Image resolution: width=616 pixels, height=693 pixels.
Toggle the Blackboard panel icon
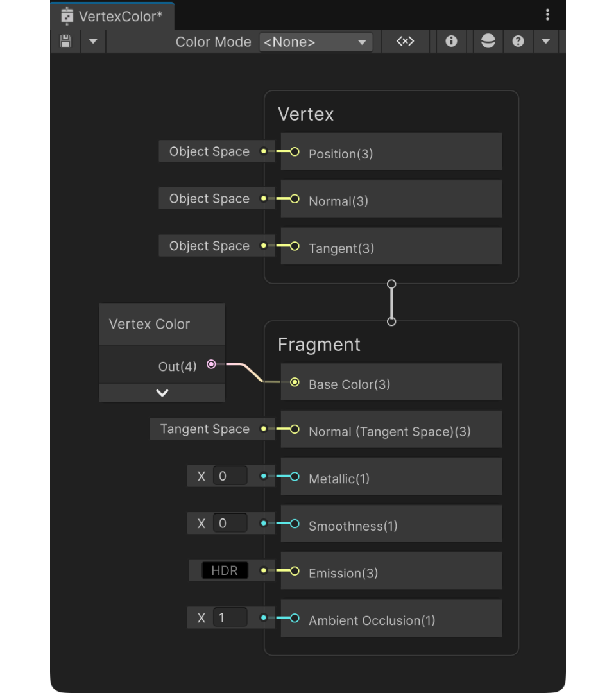pos(406,42)
